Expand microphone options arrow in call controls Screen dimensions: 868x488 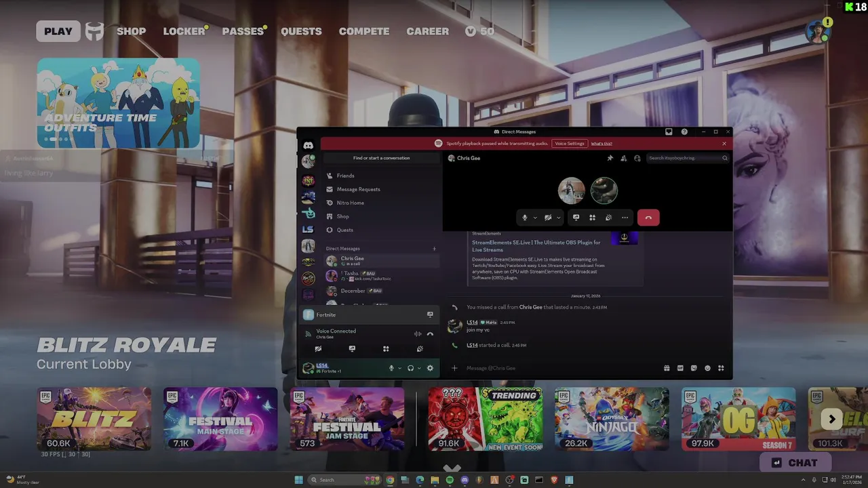(535, 218)
